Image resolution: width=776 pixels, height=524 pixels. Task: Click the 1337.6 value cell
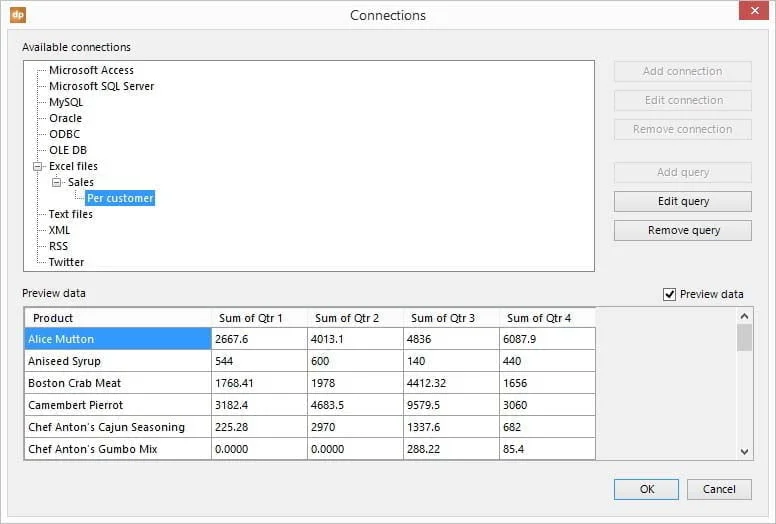(451, 427)
